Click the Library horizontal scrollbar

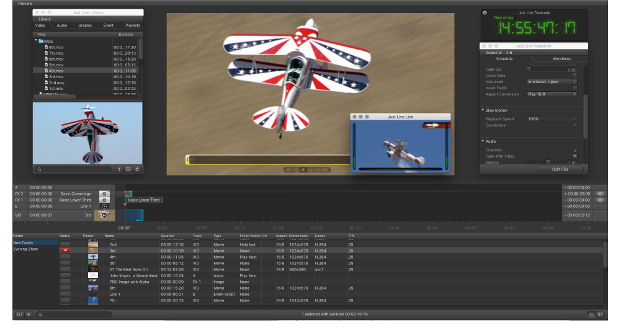point(54,97)
